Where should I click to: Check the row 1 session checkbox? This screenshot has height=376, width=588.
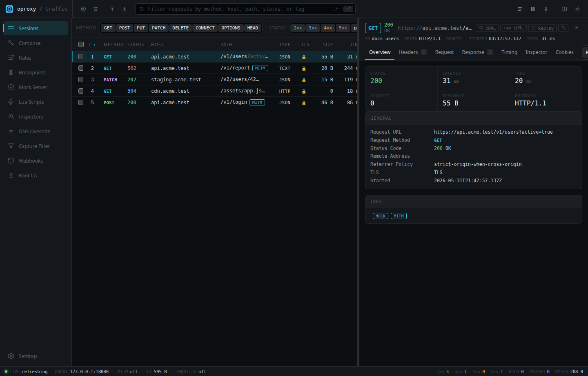point(81,57)
